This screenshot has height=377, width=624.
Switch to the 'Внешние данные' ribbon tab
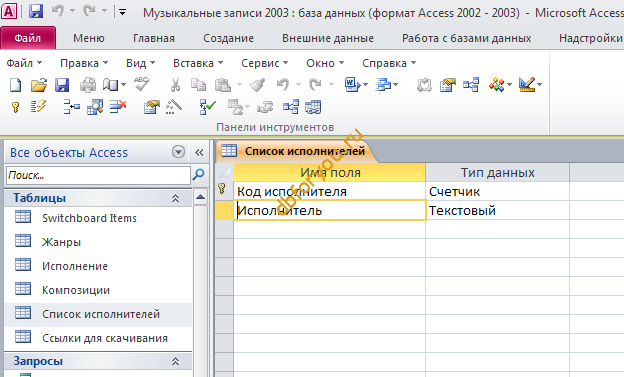328,38
